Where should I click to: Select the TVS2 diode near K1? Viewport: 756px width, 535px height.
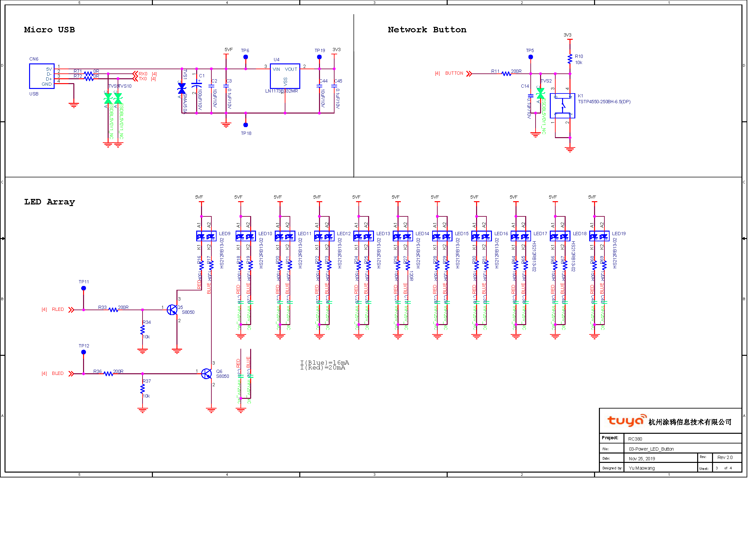click(540, 93)
